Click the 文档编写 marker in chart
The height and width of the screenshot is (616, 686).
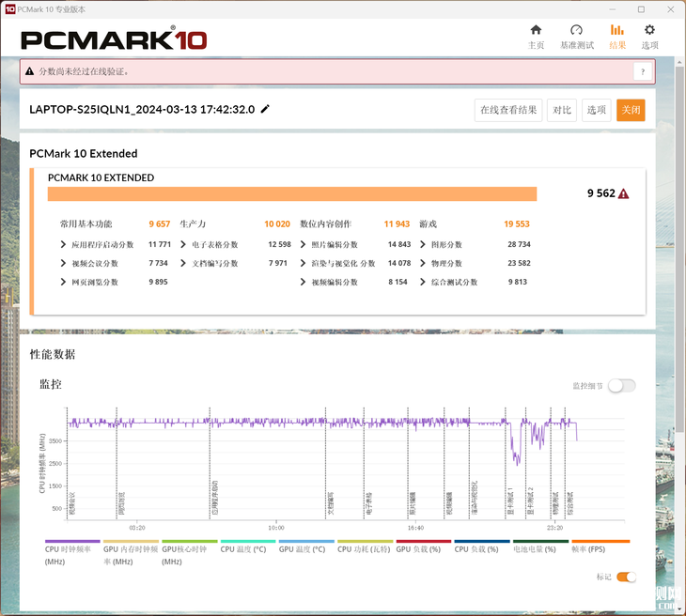pos(326,464)
